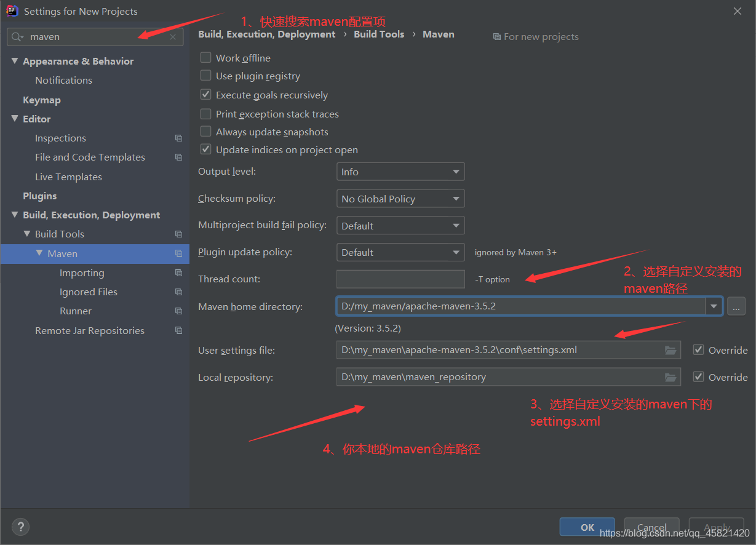Open the Plugin update policy dropdown

pos(400,252)
